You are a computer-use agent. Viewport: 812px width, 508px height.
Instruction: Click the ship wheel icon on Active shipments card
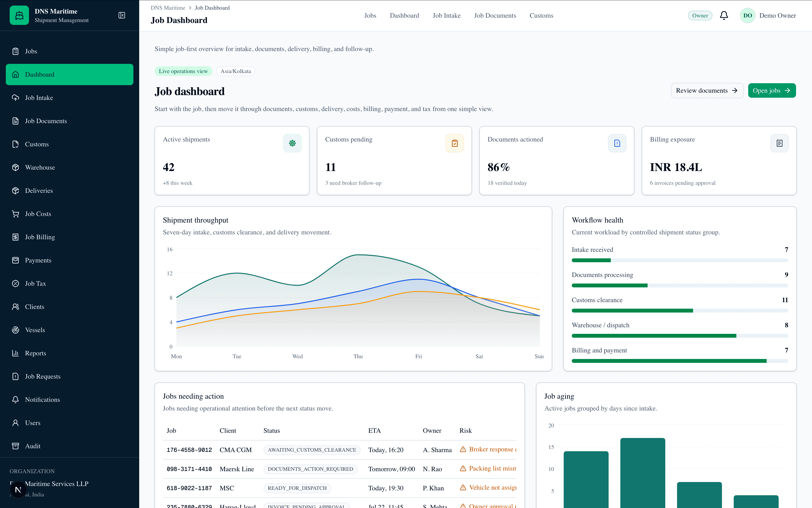(292, 143)
